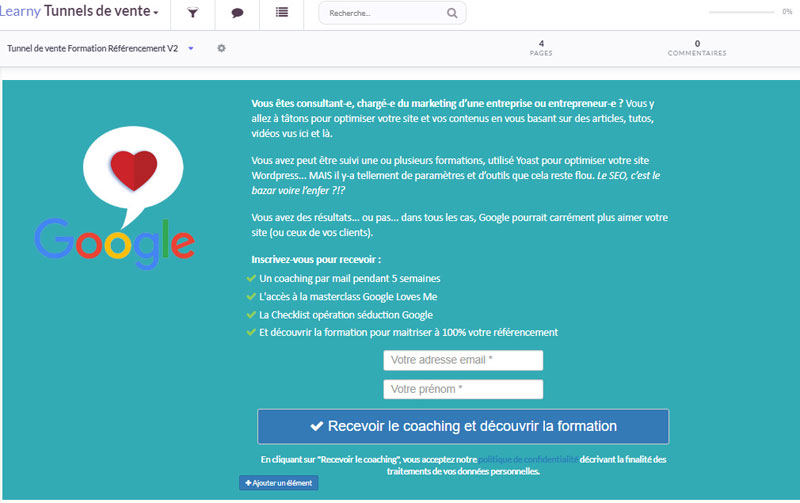Viewport: 800px width, 503px height.
Task: Click green checkmark beside coaching par mail
Action: (251, 278)
